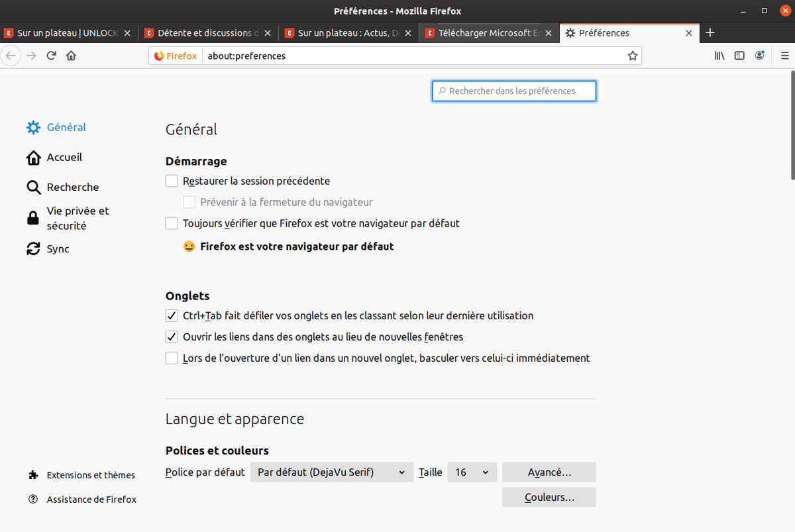Click the Recherche magnifier icon in sidebar
Image resolution: width=795 pixels, height=532 pixels.
(x=33, y=187)
